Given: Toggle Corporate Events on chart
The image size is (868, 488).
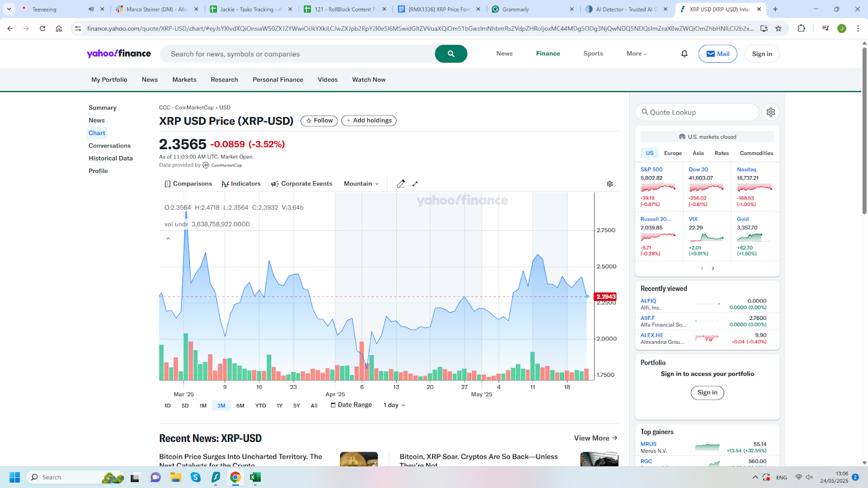Looking at the screenshot, I should tap(302, 184).
